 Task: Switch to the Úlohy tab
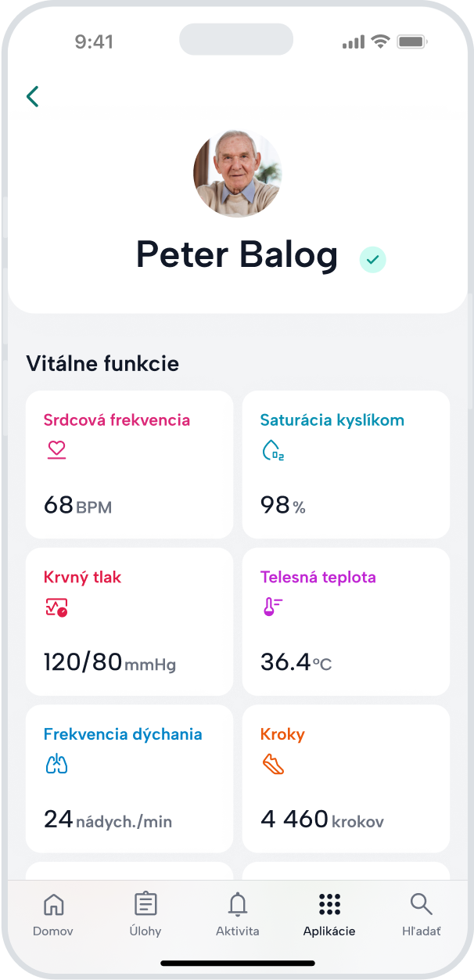click(145, 914)
